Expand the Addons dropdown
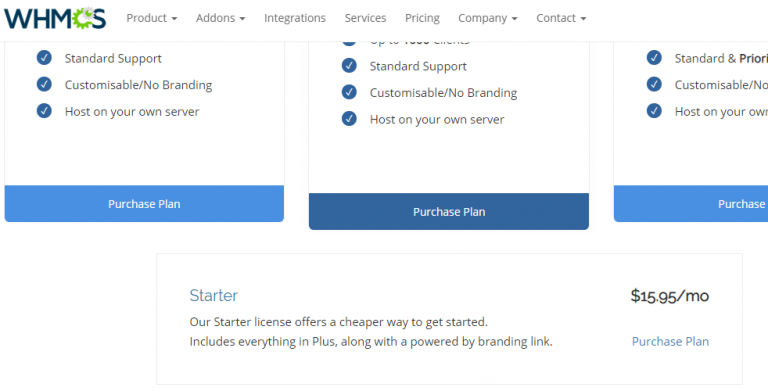The width and height of the screenshot is (768, 391). pyautogui.click(x=220, y=18)
